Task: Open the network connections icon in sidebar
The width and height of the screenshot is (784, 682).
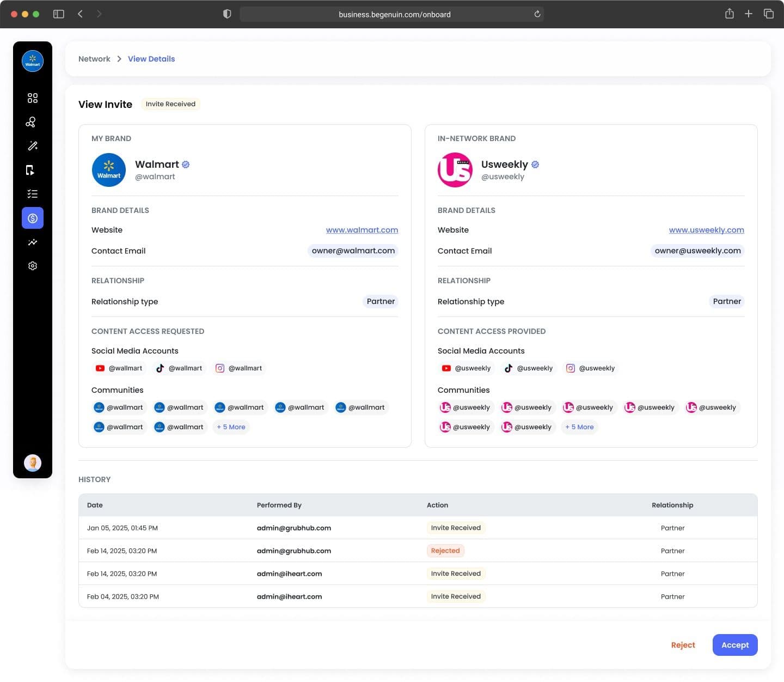Action: click(31, 122)
